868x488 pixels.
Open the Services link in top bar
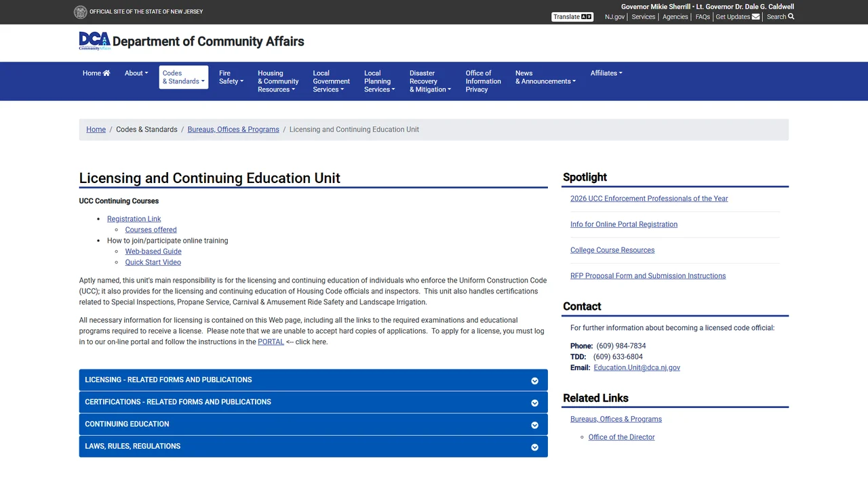coord(644,17)
